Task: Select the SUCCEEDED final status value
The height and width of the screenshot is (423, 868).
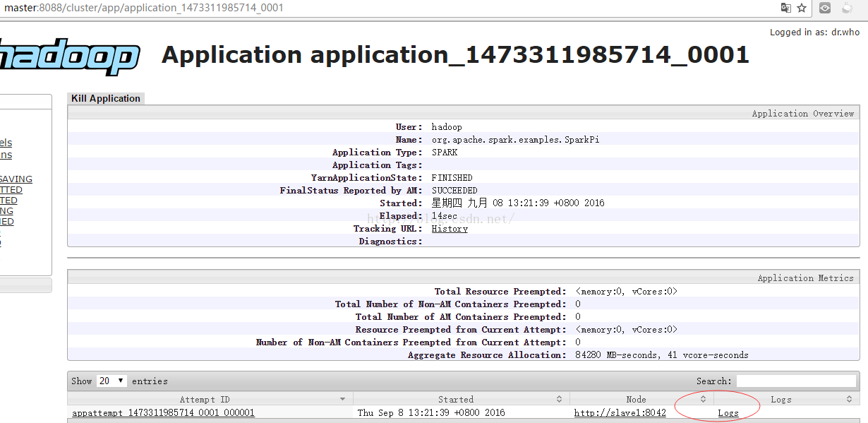Action: pyautogui.click(x=454, y=191)
